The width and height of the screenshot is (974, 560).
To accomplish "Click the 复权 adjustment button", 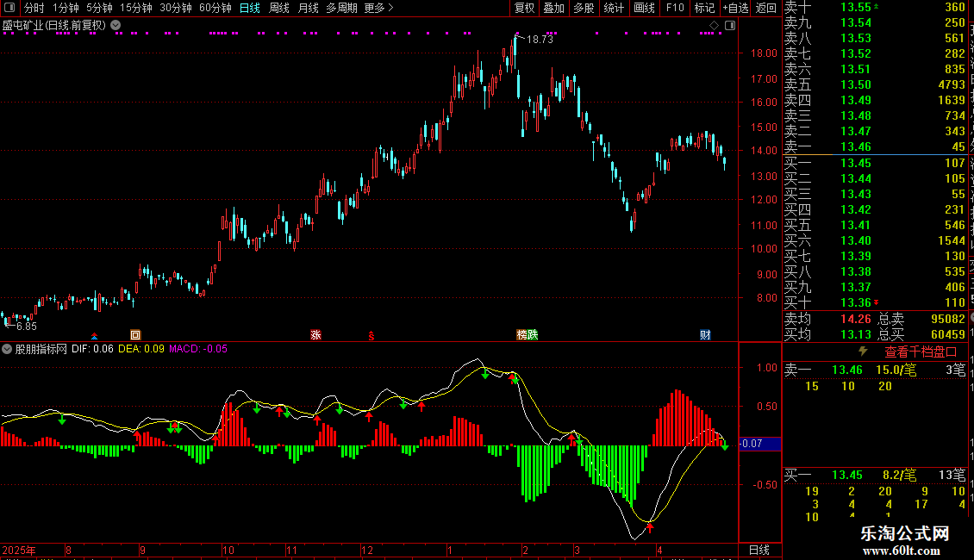I will coord(524,8).
